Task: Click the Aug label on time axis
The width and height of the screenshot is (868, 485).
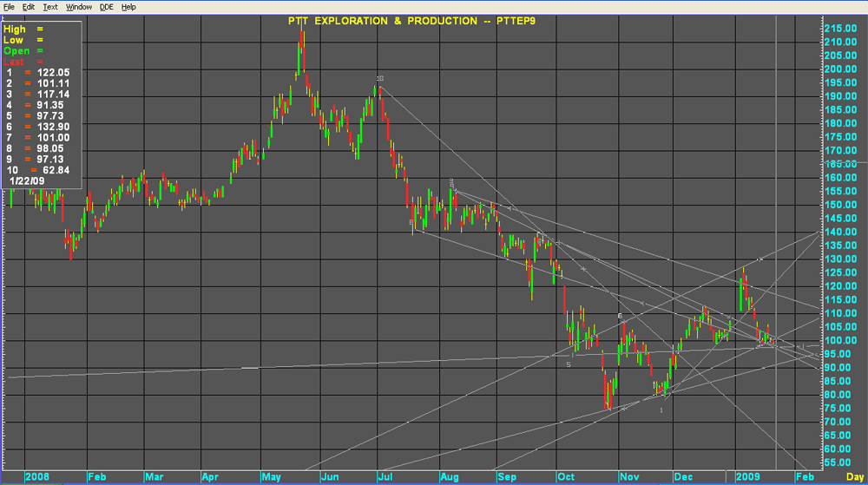Action: pyautogui.click(x=449, y=476)
